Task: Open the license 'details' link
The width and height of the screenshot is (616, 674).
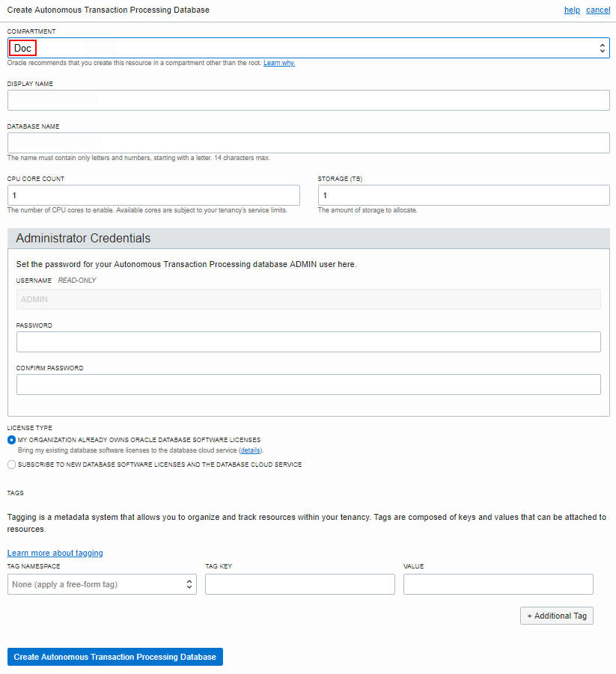Action: point(251,451)
